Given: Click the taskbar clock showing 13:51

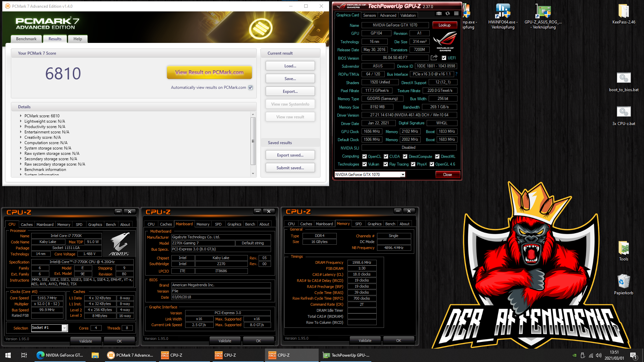Looking at the screenshot, I should pyautogui.click(x=614, y=355).
